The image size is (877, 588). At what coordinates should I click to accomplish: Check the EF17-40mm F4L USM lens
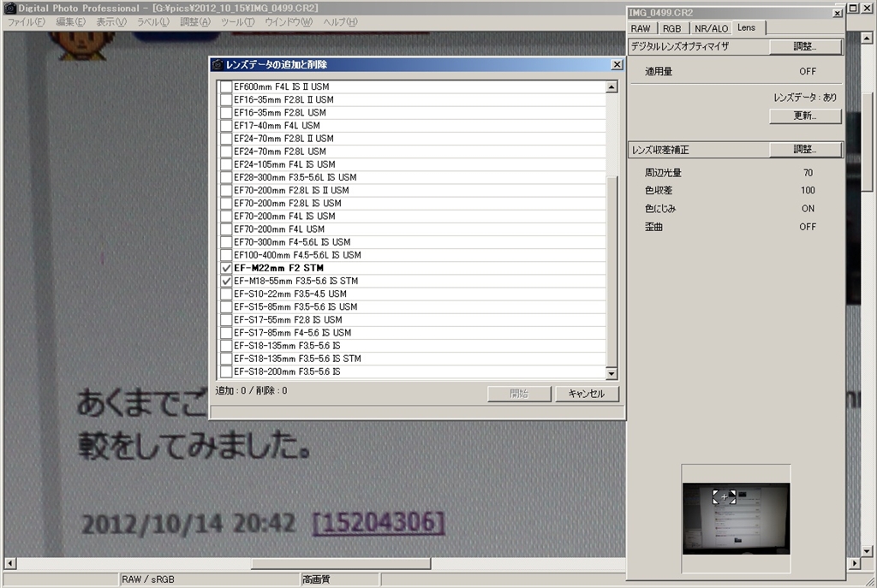coord(226,126)
